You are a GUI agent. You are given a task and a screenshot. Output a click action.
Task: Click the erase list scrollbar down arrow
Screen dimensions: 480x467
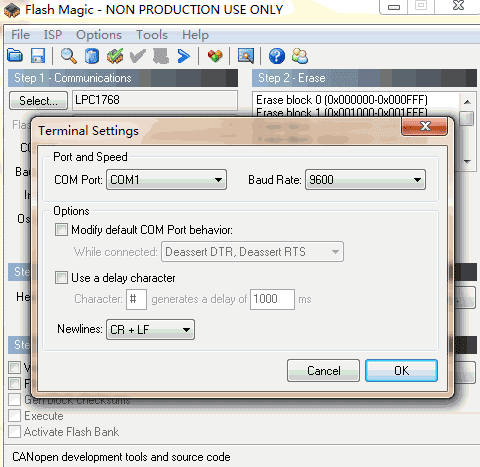click(467, 161)
